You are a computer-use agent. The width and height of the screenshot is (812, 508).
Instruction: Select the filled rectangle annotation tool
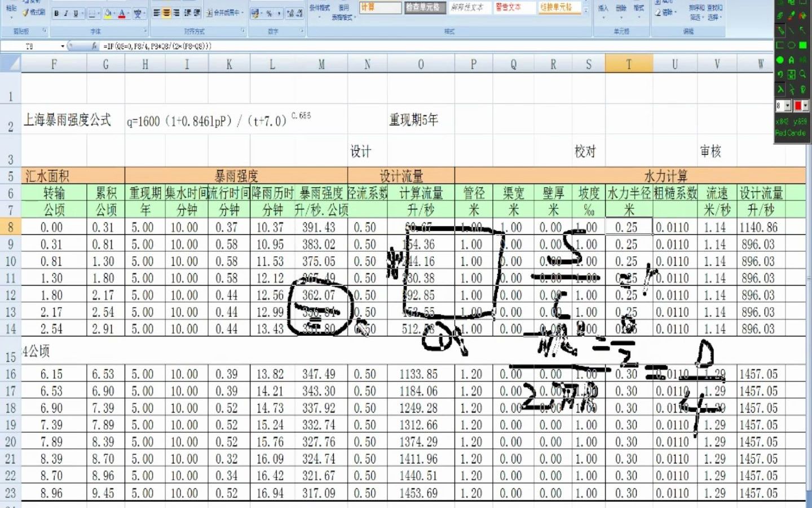tap(803, 46)
